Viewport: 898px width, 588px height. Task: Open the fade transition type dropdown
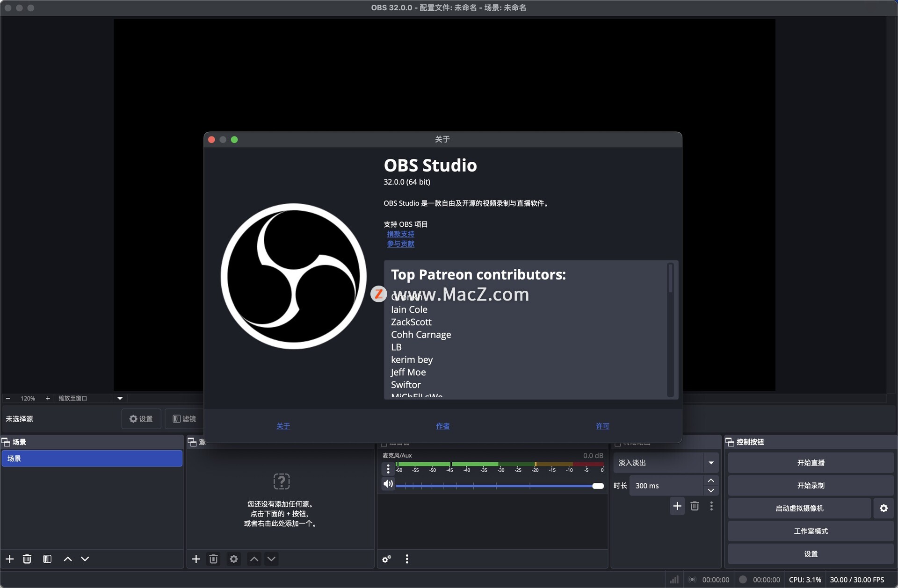pos(711,463)
